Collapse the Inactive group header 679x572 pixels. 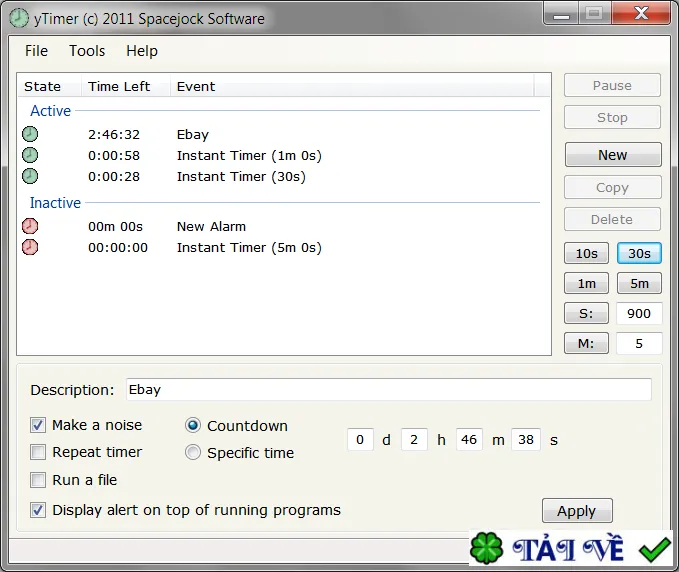[x=55, y=203]
